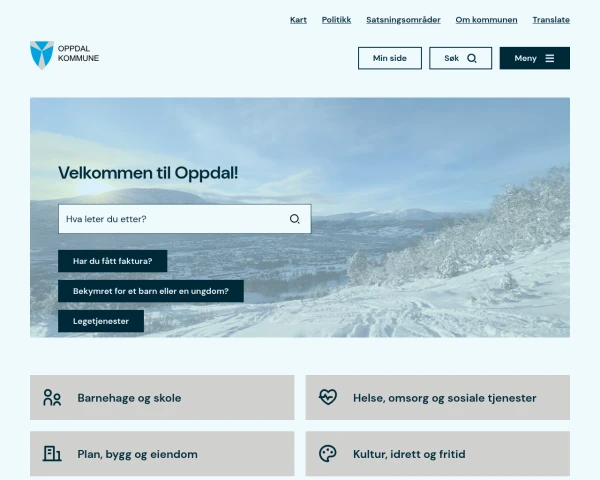This screenshot has width=600, height=480.
Task: Click 'Bekymret for et barn eller en ungdom?'
Action: click(151, 291)
